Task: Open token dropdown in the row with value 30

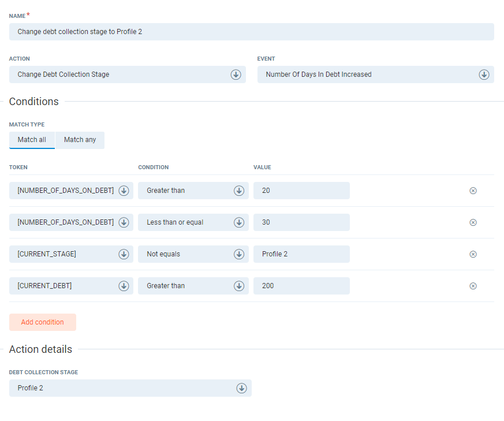Action: pos(71,222)
